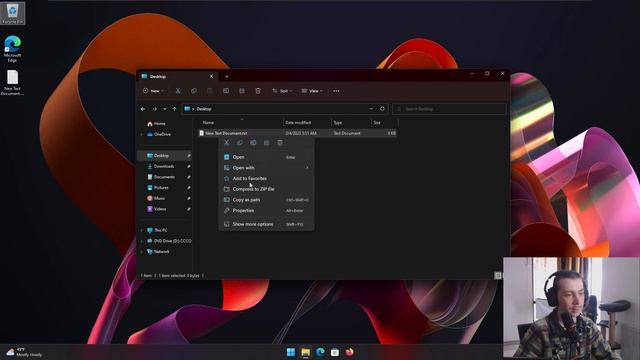The width and height of the screenshot is (640, 360).
Task: Sort by Date modified column header
Action: click(x=307, y=122)
